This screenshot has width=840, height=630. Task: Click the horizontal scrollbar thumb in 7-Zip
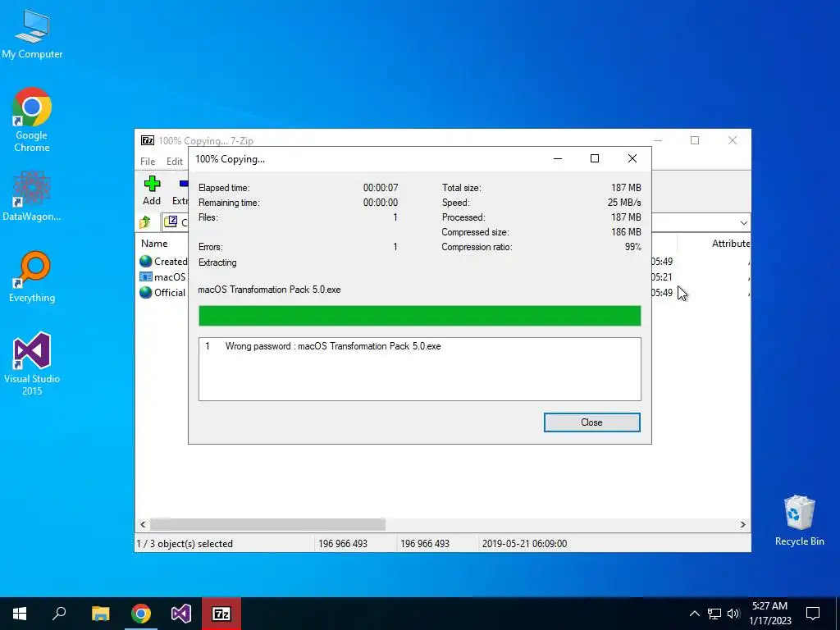click(x=267, y=524)
